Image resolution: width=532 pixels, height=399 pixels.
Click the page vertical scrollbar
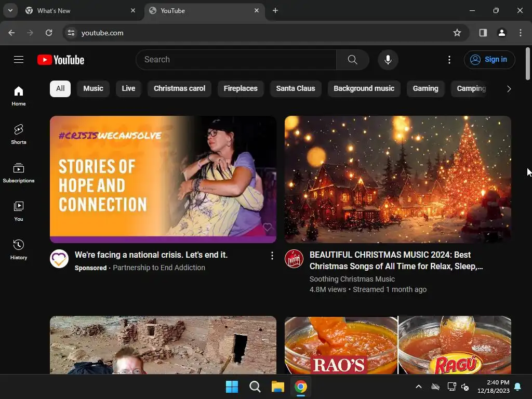[x=528, y=64]
